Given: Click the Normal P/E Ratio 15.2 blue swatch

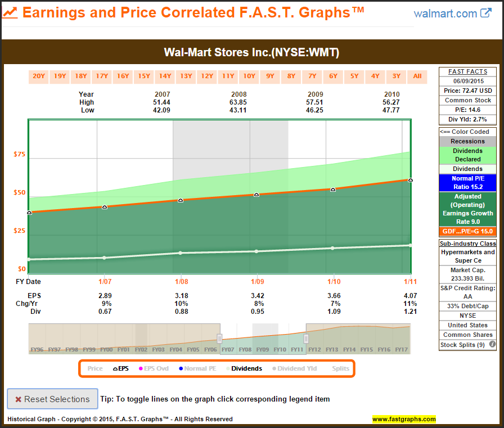Looking at the screenshot, I should (x=467, y=183).
